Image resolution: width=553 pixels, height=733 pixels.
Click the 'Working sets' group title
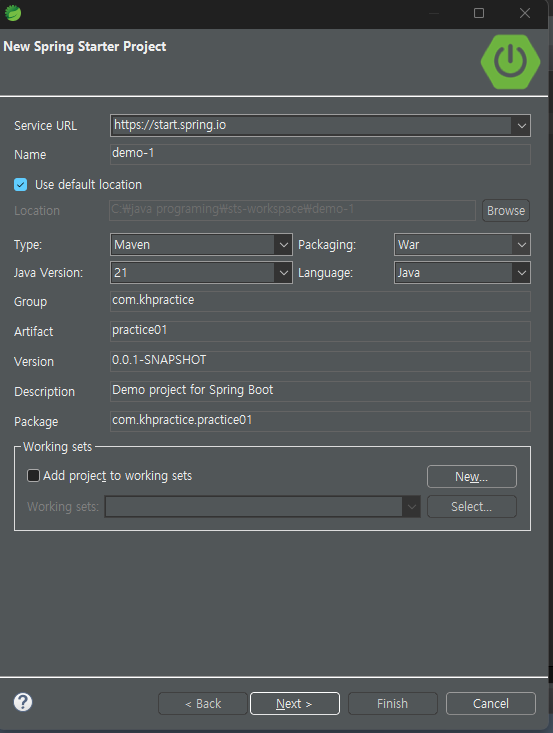coord(57,447)
